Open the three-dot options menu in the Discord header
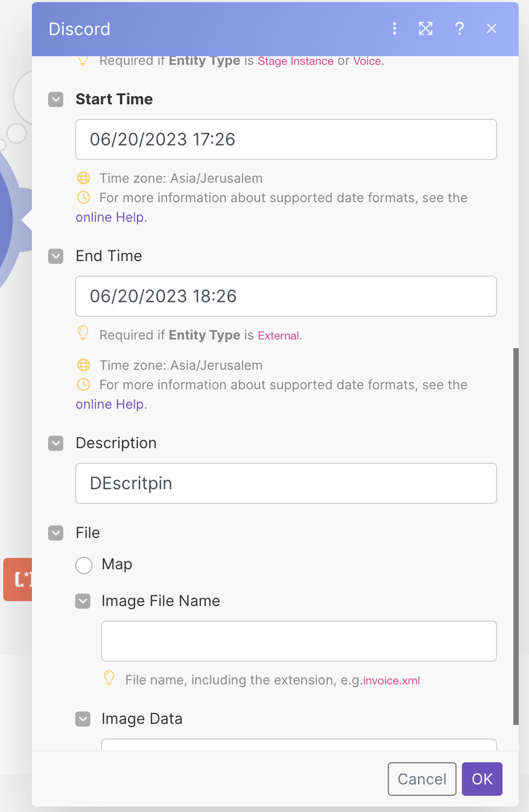529x812 pixels. tap(394, 29)
